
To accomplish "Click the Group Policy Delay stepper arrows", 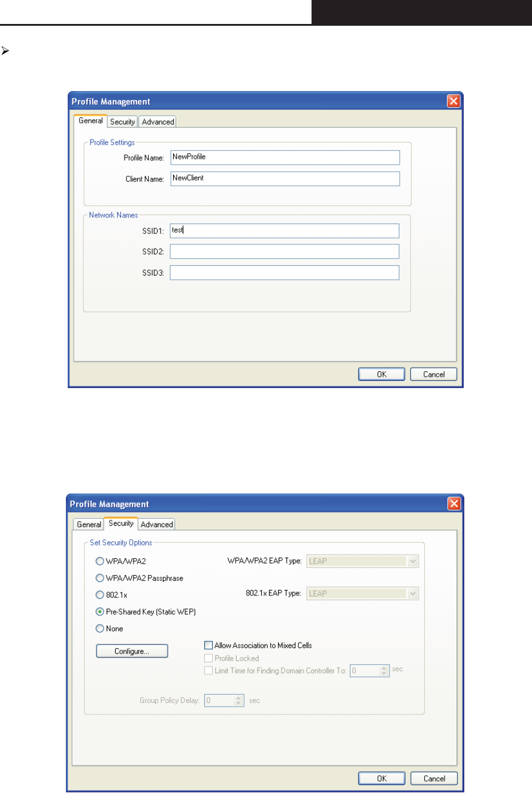I will (239, 700).
